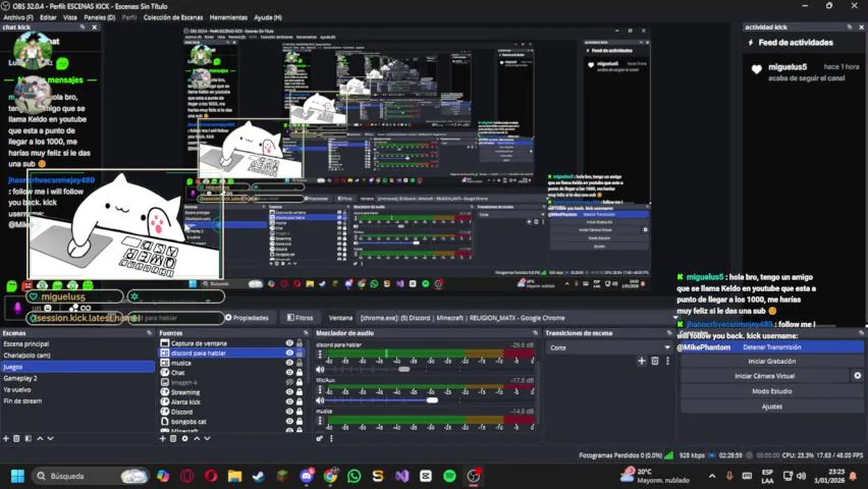Select the Gameplay 2 scene
This screenshot has width=868, height=489.
tap(20, 378)
